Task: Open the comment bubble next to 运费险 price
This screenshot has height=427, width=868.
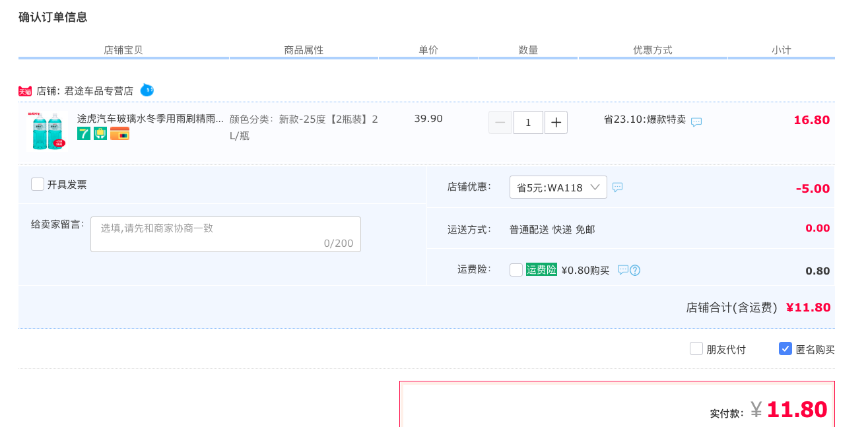Action: pyautogui.click(x=622, y=269)
